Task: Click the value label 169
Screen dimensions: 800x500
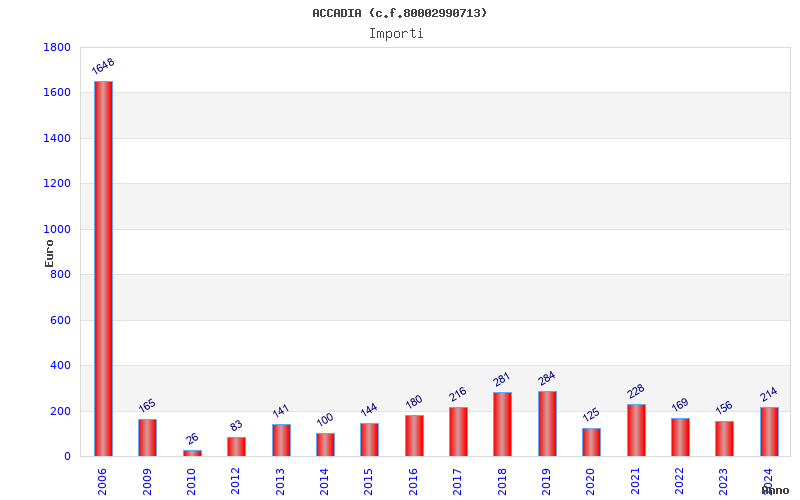Action: point(680,405)
